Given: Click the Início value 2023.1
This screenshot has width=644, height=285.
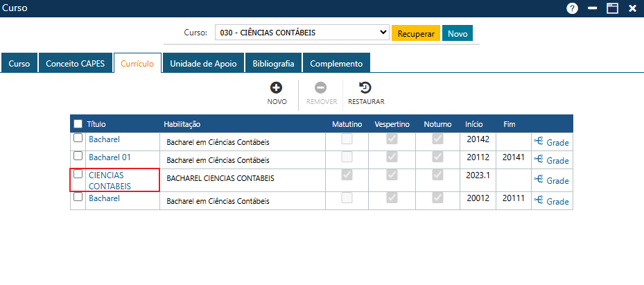Looking at the screenshot, I should pyautogui.click(x=478, y=175).
